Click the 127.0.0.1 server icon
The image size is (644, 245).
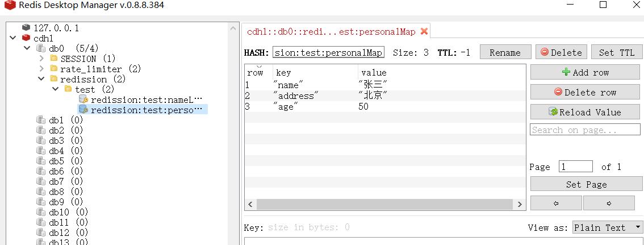click(x=26, y=28)
